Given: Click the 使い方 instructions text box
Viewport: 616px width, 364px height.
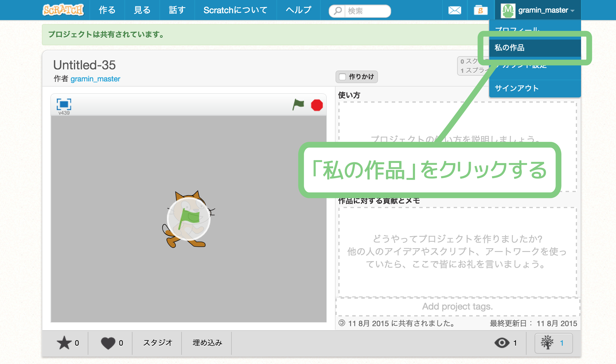Looking at the screenshot, I should coord(458,146).
